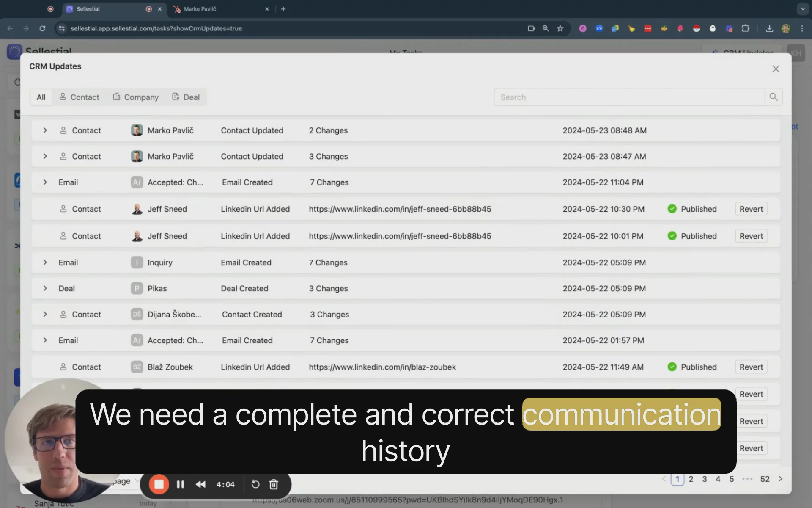Pause the screen recording

tap(181, 484)
